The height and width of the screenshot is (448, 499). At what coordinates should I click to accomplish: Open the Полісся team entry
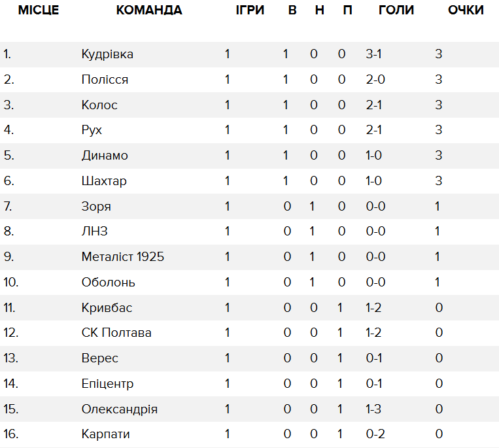click(x=105, y=80)
